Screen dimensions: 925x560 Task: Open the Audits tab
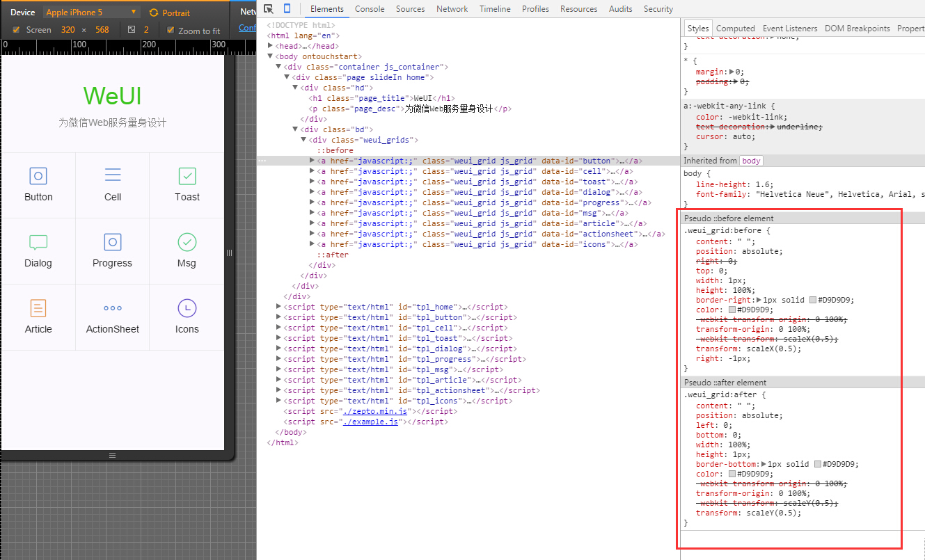[x=621, y=9]
